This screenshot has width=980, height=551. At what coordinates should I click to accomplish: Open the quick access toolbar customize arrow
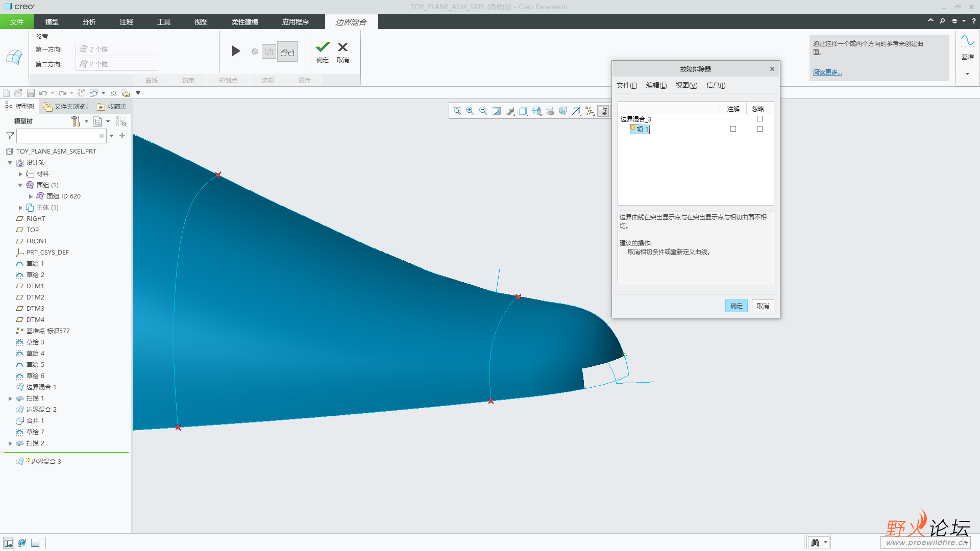[x=138, y=93]
